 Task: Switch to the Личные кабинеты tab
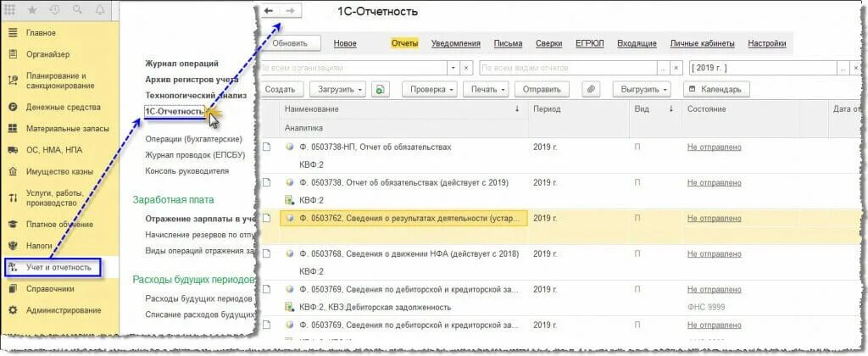click(x=703, y=43)
